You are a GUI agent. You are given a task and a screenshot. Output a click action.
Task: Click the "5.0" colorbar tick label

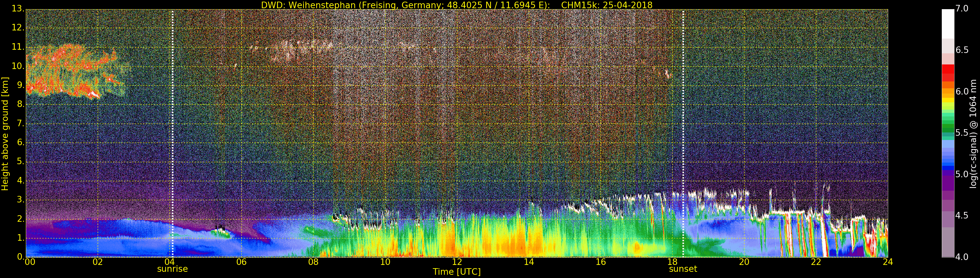pyautogui.click(x=962, y=174)
